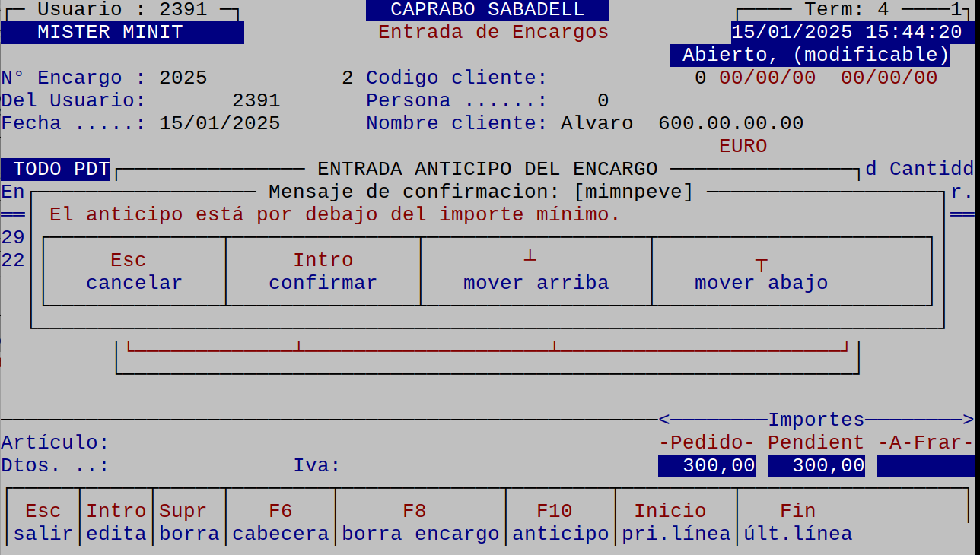Screen dimensions: 980x555
Task: Click the Pendient amount field 300,00
Action: pos(816,466)
